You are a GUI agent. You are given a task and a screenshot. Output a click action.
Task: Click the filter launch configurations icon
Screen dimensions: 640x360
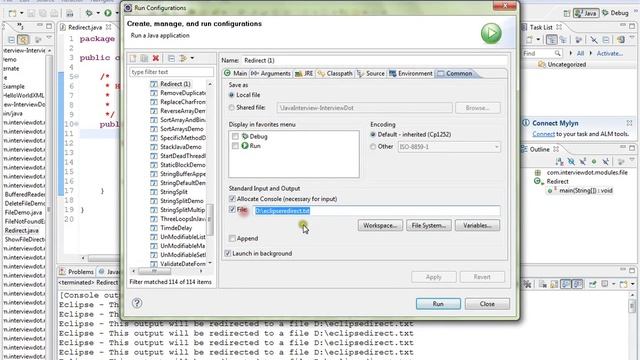pos(183,58)
